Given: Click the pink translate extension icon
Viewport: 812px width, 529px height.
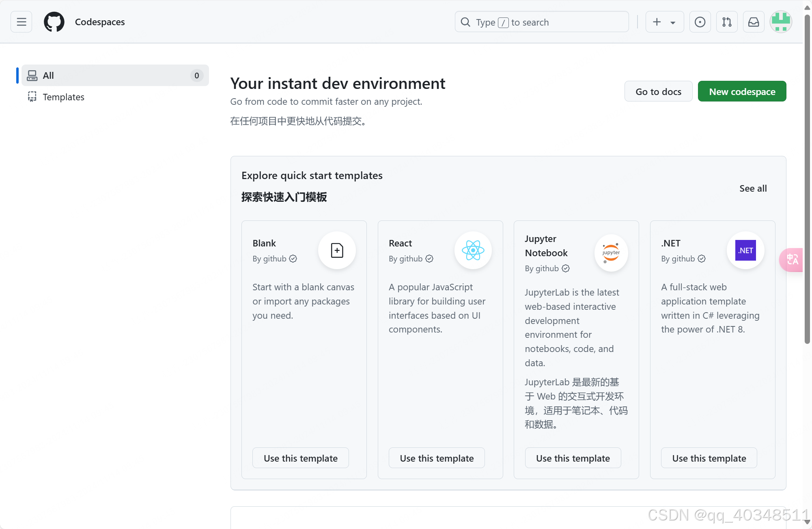Looking at the screenshot, I should 791,260.
